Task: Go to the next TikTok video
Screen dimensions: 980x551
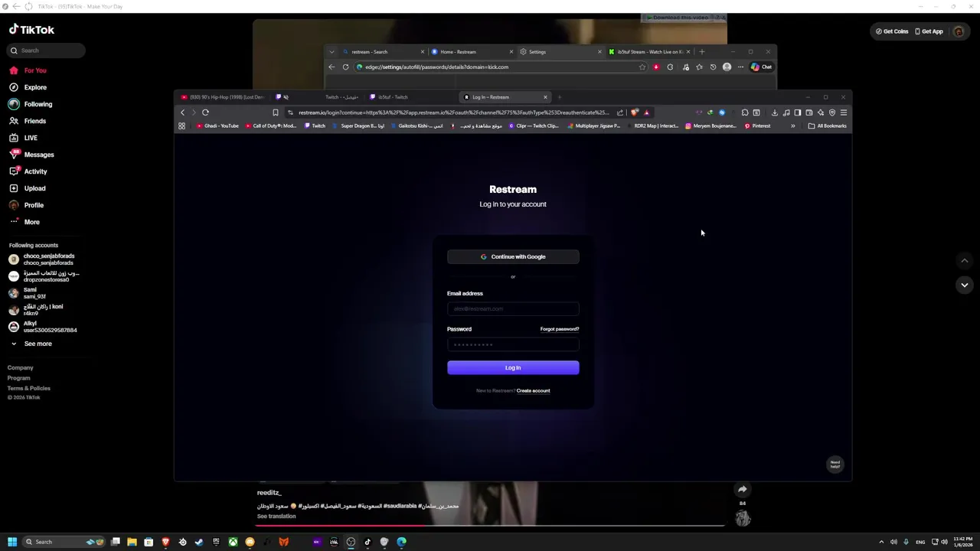Action: (965, 285)
